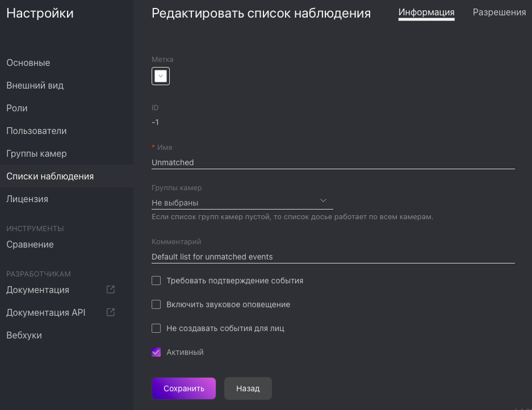Go to Группы камер in sidebar
Image resolution: width=532 pixels, height=410 pixels.
pyautogui.click(x=37, y=153)
